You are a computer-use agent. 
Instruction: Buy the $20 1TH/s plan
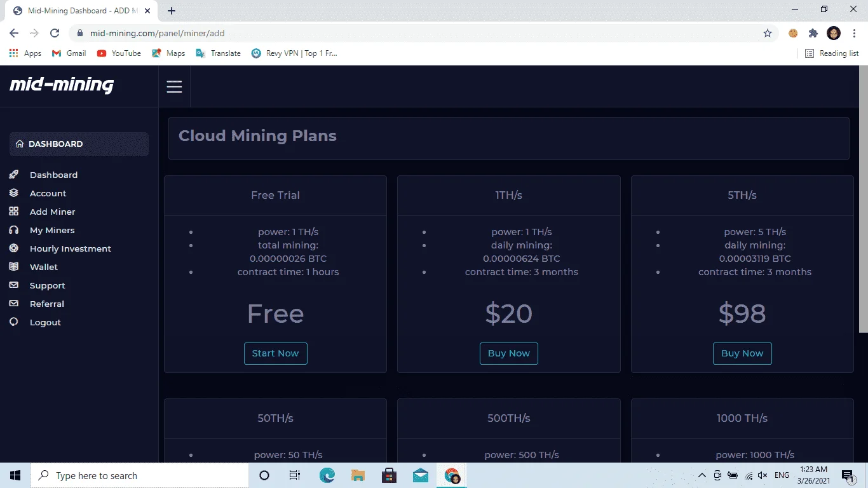pyautogui.click(x=508, y=353)
